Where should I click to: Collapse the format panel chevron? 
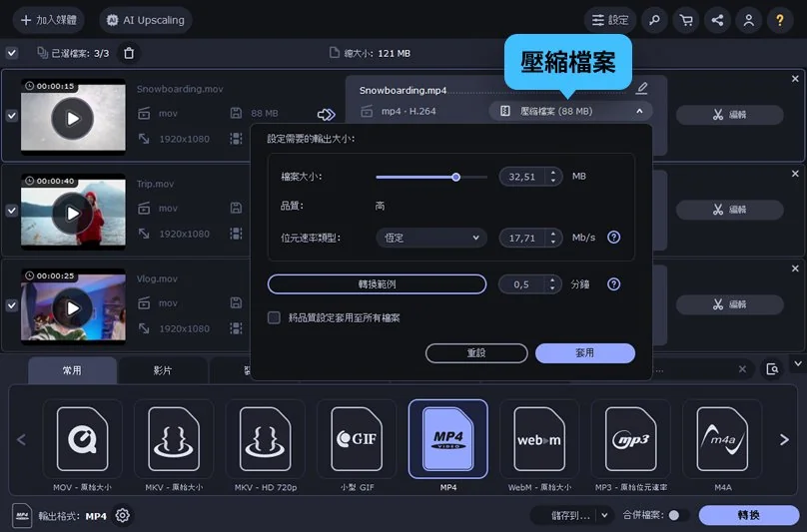(798, 363)
